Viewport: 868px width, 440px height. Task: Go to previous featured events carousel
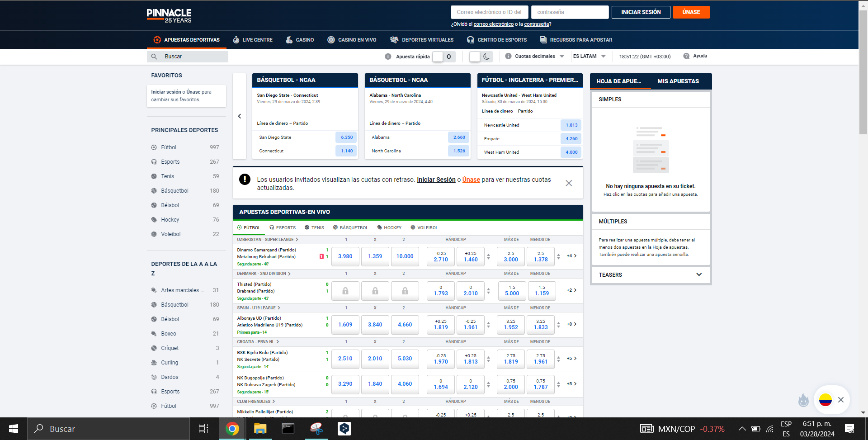(240, 116)
